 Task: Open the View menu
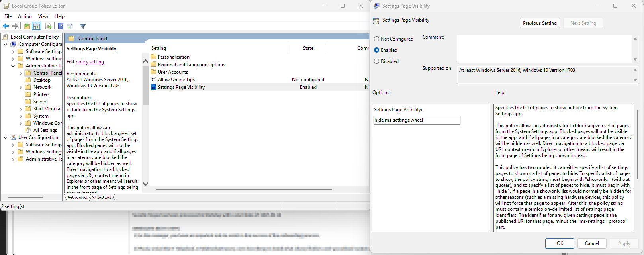[x=43, y=16]
